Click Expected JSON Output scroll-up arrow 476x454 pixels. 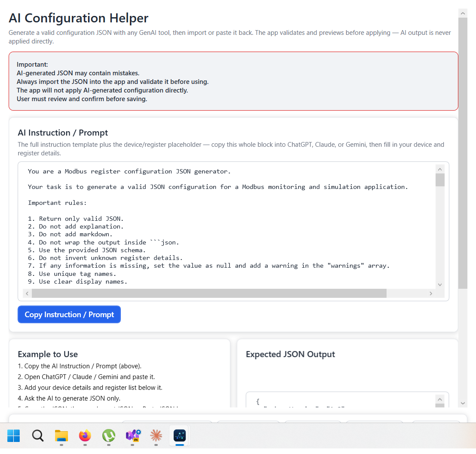(439, 399)
